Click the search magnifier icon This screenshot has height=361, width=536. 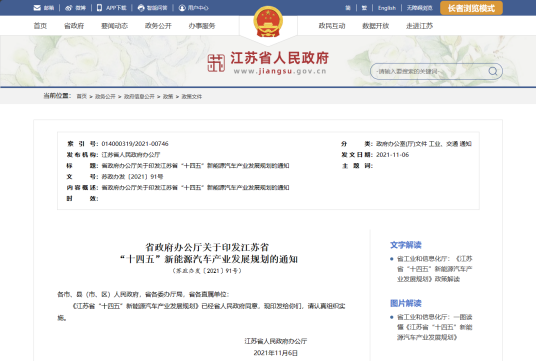pos(493,71)
